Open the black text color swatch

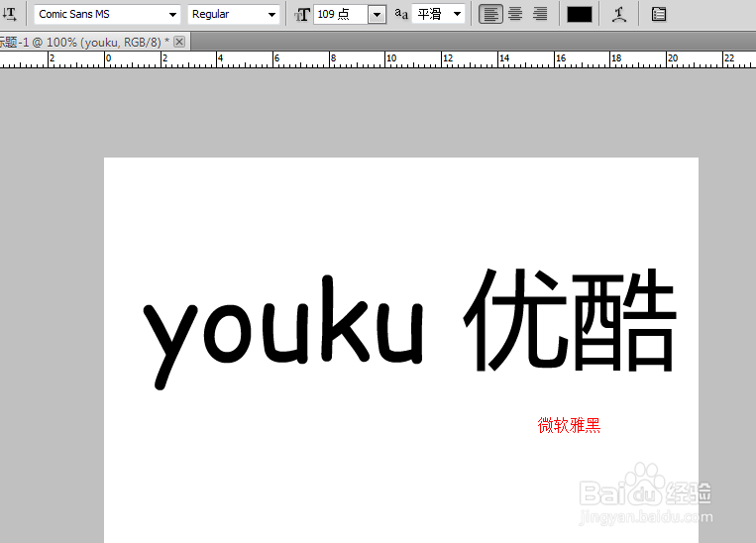(x=580, y=15)
